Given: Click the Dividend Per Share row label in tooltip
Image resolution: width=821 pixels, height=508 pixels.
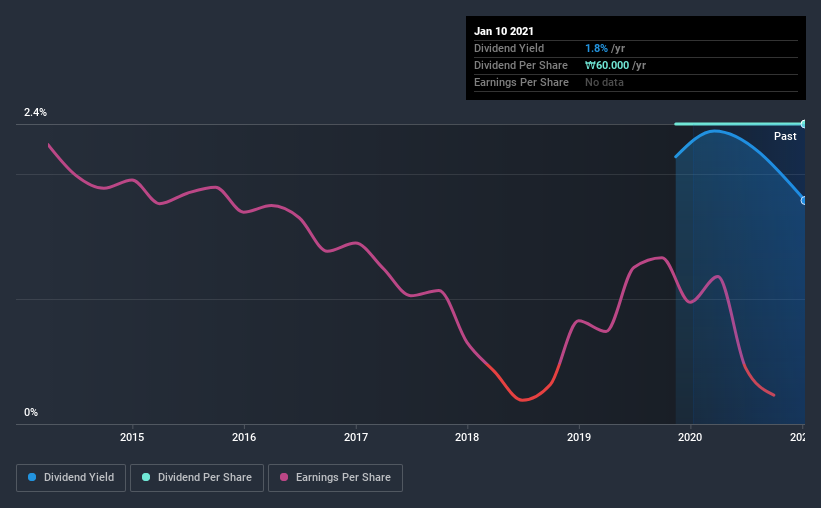Looking at the screenshot, I should tap(520, 65).
